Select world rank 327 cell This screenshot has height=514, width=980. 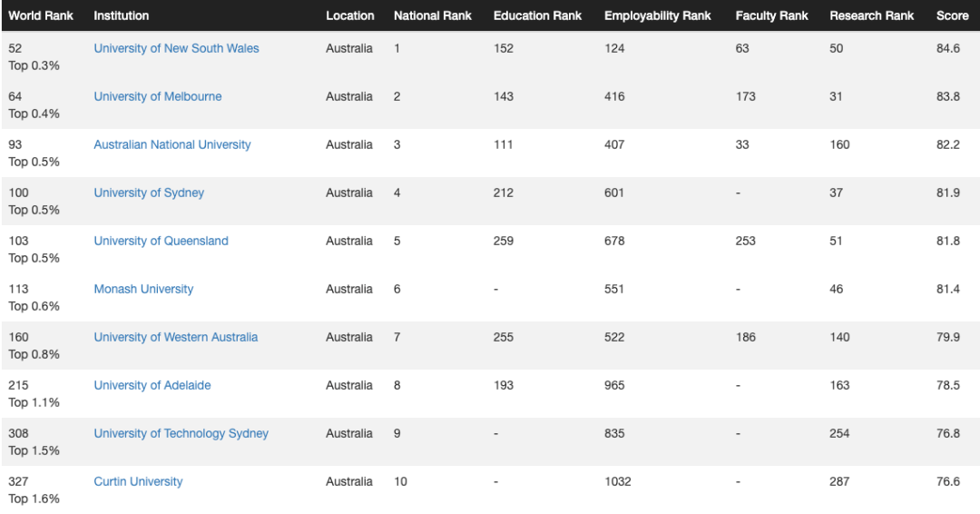[18, 481]
